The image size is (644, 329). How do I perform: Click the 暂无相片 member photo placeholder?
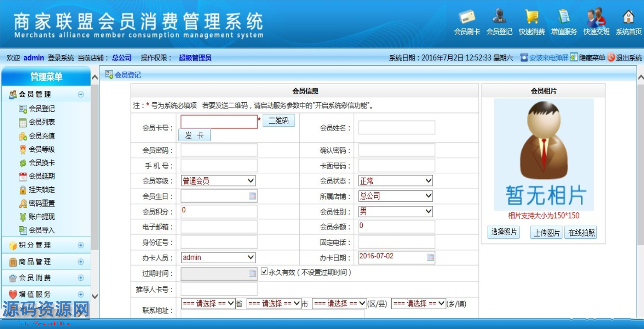pyautogui.click(x=544, y=154)
